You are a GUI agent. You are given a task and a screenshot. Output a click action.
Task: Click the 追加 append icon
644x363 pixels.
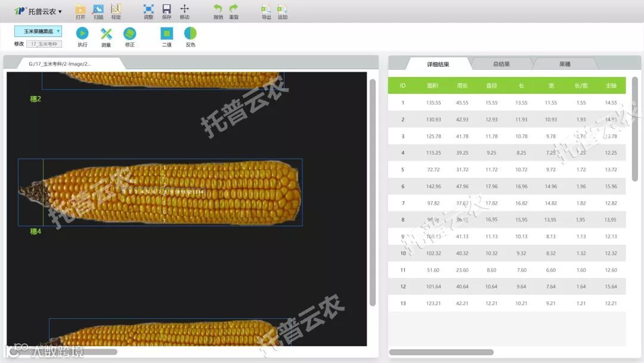point(282,11)
